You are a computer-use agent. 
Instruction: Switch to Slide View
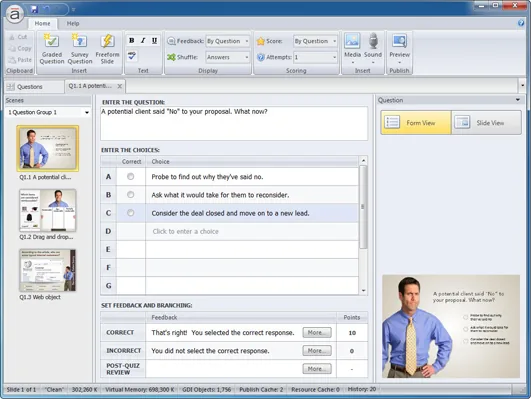486,122
